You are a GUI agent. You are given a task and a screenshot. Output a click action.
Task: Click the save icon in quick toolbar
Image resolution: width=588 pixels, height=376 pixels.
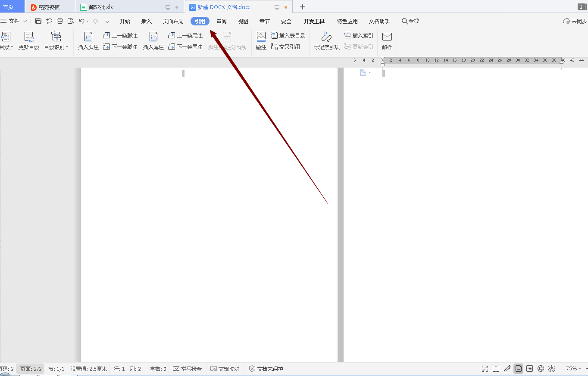click(38, 21)
